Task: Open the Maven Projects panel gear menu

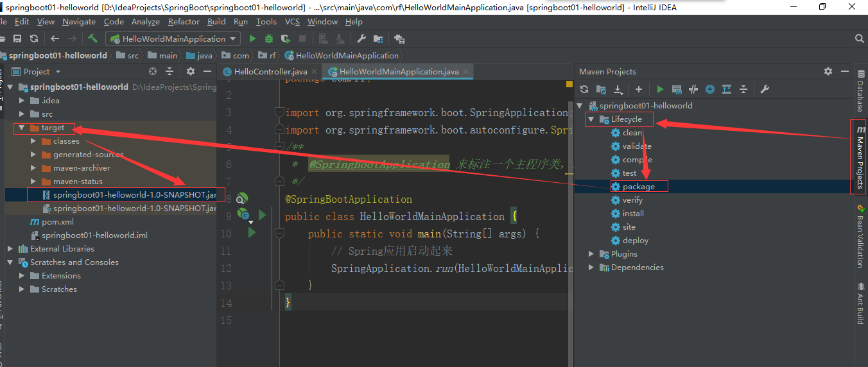Action: 828,71
